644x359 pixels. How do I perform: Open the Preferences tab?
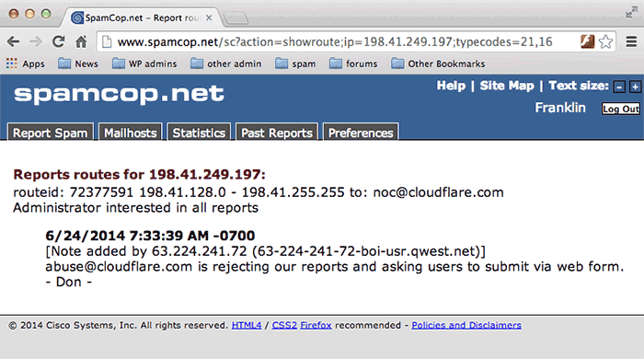pyautogui.click(x=361, y=133)
